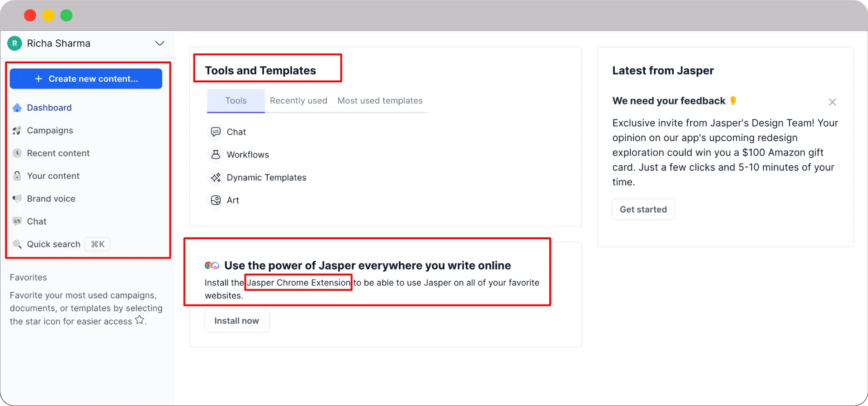Click the star icon in Favorites hint
Screen dimensions: 868x406
pos(140,320)
